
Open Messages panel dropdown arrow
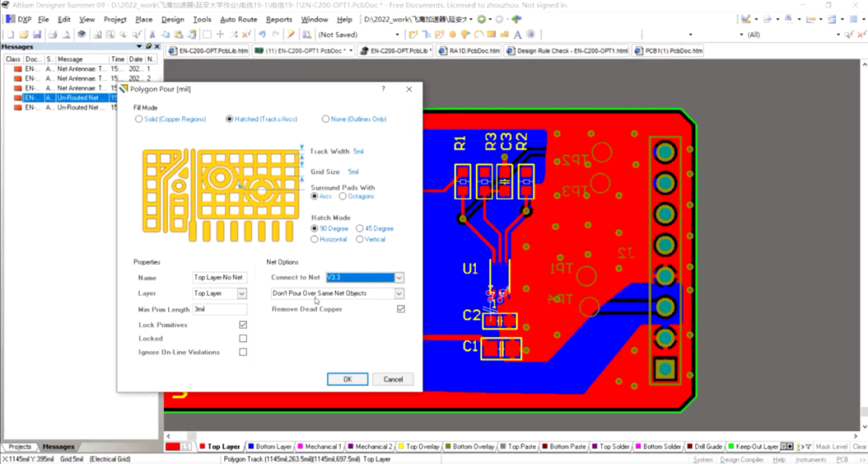click(x=139, y=47)
